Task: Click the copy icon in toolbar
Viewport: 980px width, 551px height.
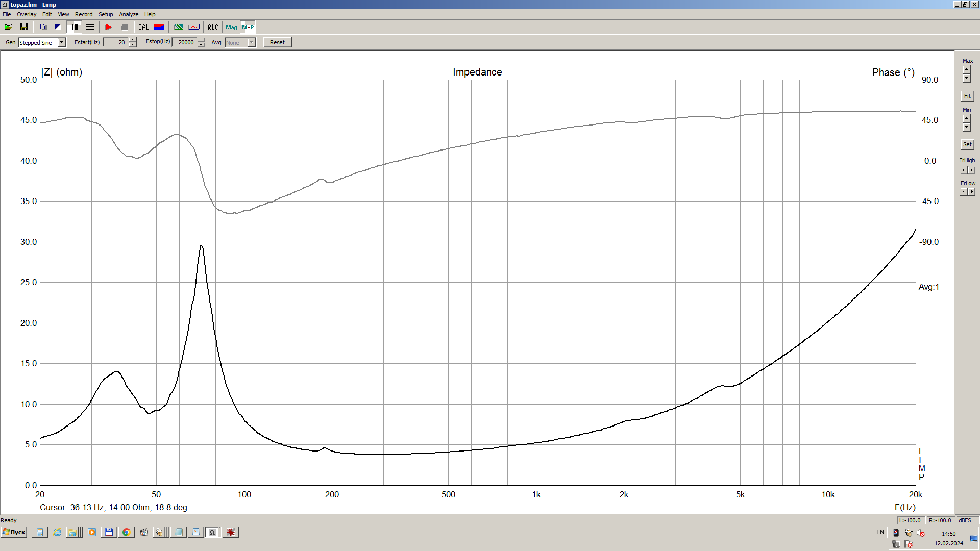Action: click(x=43, y=27)
